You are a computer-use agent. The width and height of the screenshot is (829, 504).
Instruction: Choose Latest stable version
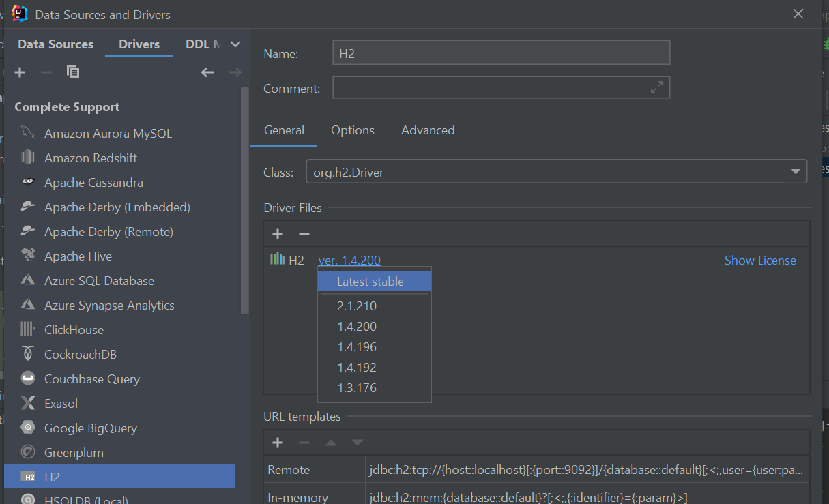click(x=375, y=281)
